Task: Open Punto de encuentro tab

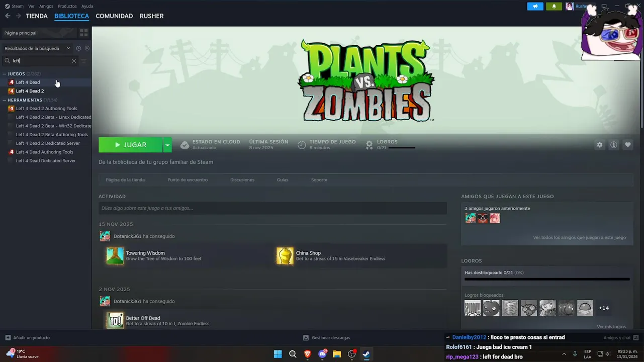Action: (188, 180)
